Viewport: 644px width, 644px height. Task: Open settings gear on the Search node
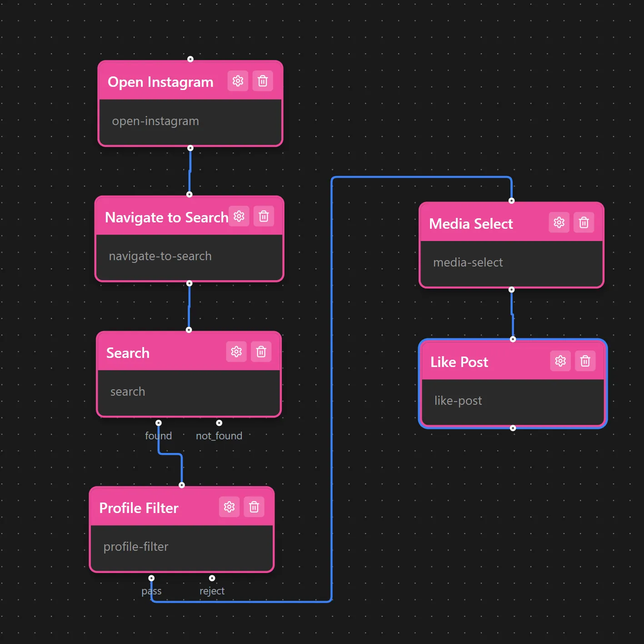click(x=236, y=352)
